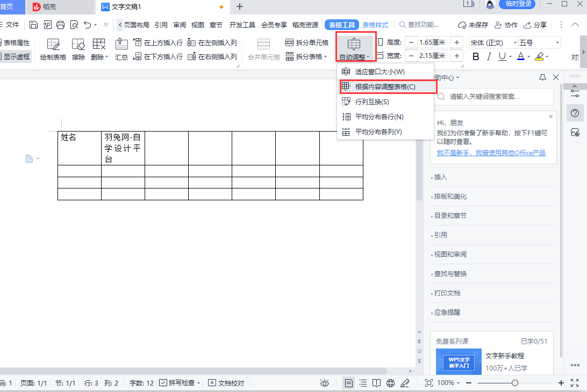Image resolution: width=587 pixels, height=392 pixels.
Task: Click the Summary (汇总) icon
Action: click(121, 49)
